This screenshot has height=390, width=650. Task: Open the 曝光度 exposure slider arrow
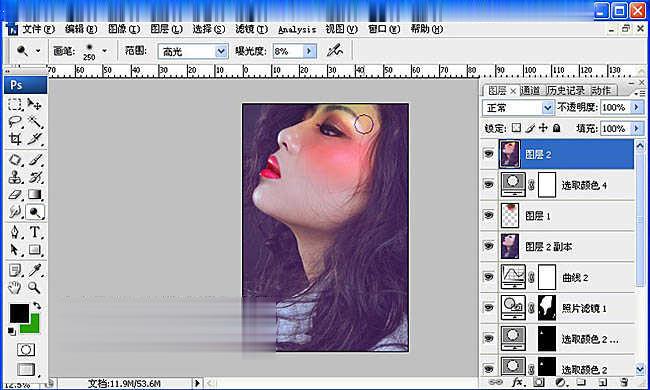(x=309, y=51)
